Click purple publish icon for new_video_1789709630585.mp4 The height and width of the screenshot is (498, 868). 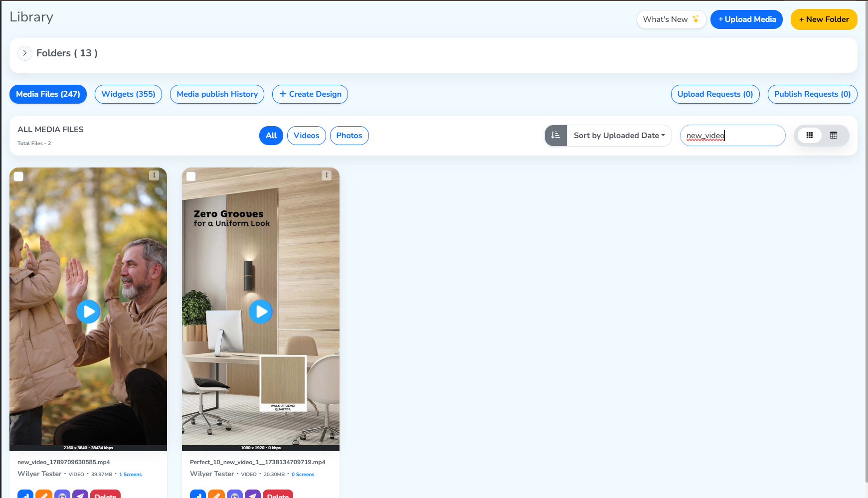pos(80,494)
